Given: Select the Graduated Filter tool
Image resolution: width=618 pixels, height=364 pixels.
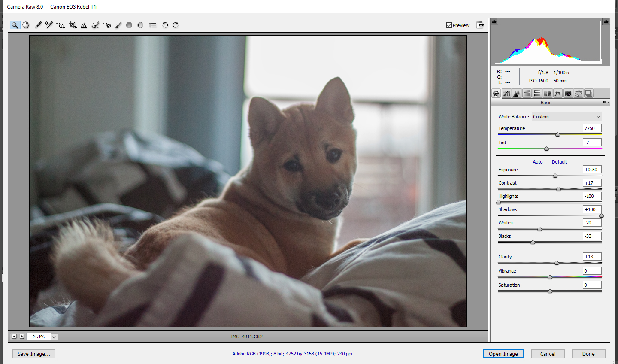Looking at the screenshot, I should point(129,25).
